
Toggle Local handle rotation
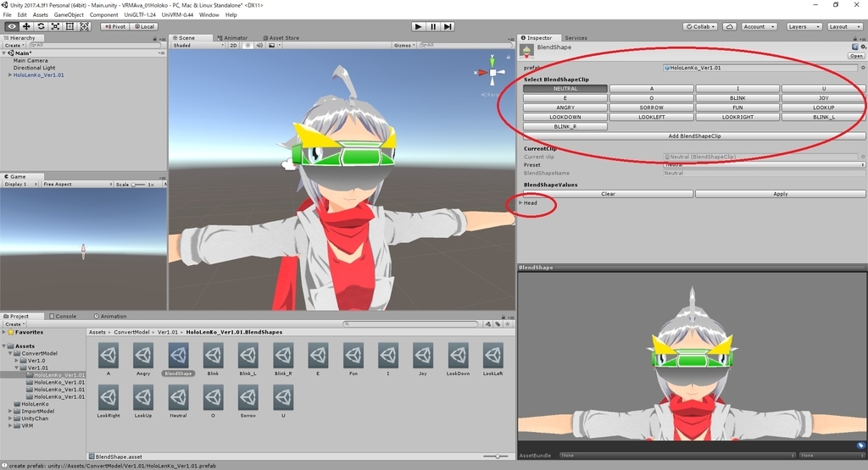tap(144, 26)
